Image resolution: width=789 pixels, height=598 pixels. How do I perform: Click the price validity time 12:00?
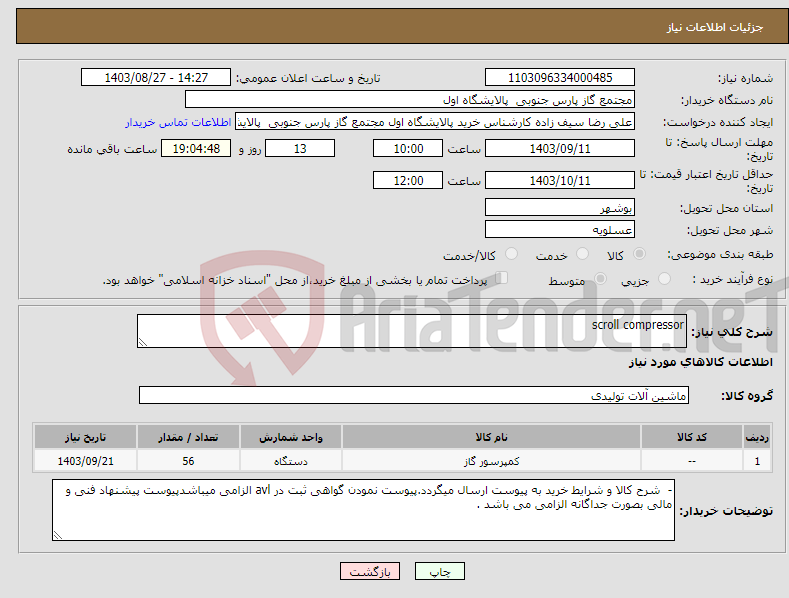(408, 180)
